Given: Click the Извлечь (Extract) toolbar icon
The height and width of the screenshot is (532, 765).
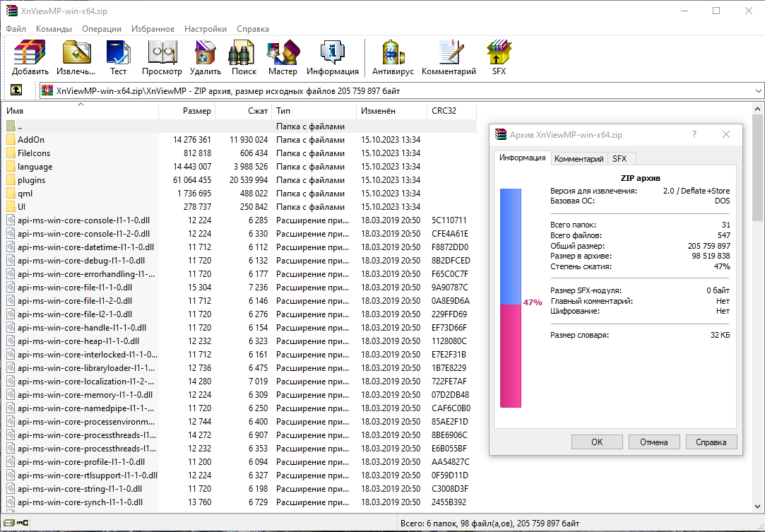Looking at the screenshot, I should click(x=76, y=52).
